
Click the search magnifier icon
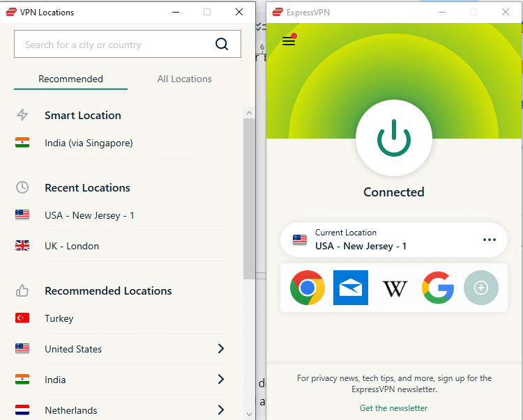[x=222, y=44]
